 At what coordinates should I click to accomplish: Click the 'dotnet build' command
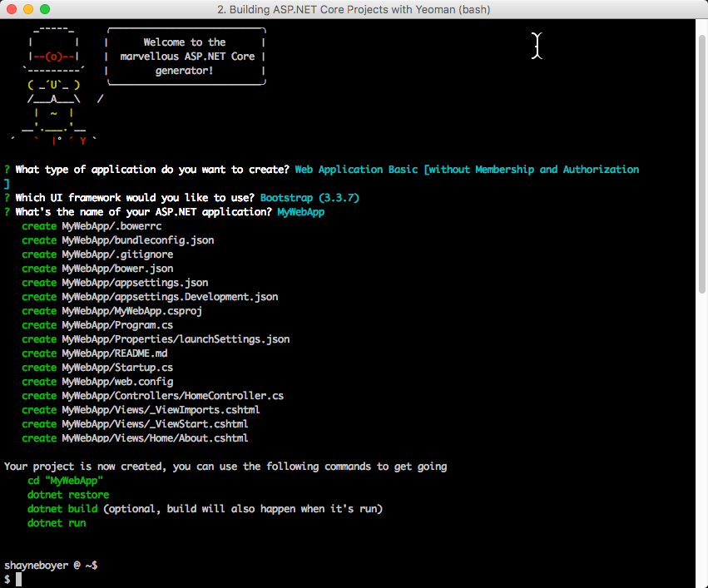[x=62, y=509]
